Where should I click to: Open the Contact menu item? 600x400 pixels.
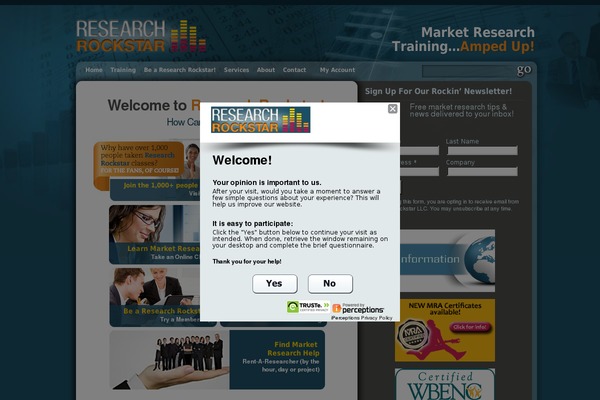click(294, 70)
